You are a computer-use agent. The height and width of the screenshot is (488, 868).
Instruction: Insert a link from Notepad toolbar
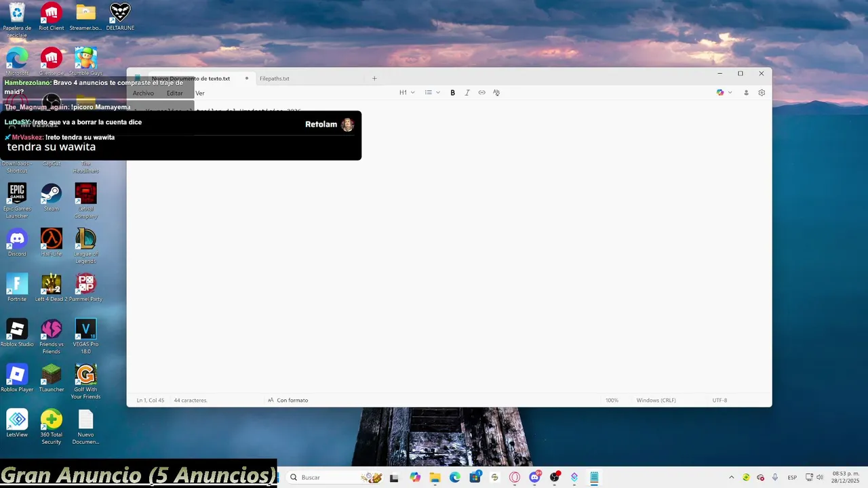click(481, 93)
